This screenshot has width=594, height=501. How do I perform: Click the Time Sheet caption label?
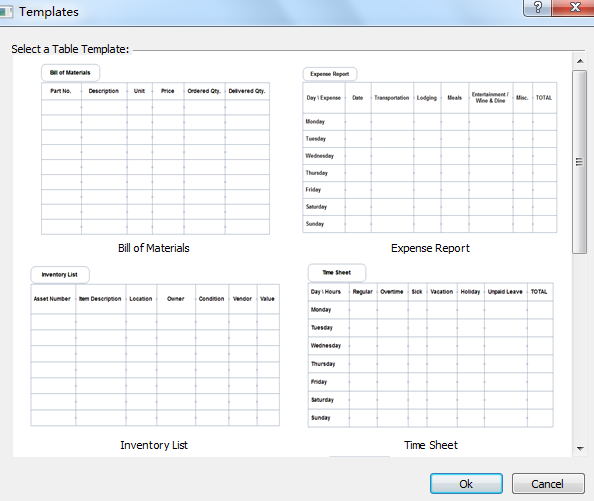[431, 445]
